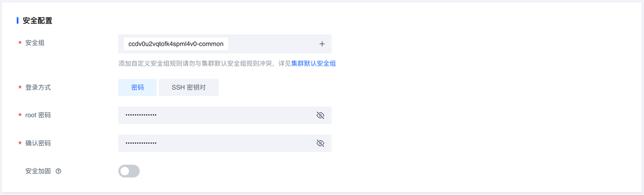The width and height of the screenshot is (644, 195).
Task: Click the 安全配置 section heading
Action: tap(38, 21)
